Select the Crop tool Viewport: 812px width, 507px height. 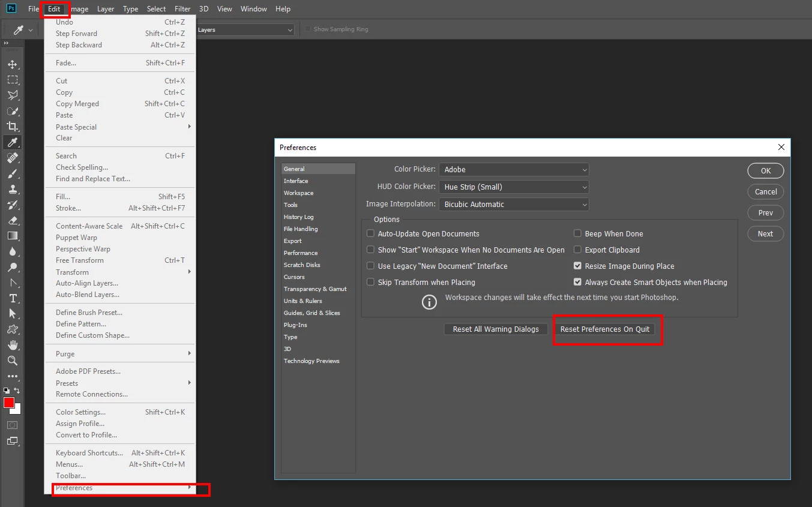pyautogui.click(x=12, y=127)
